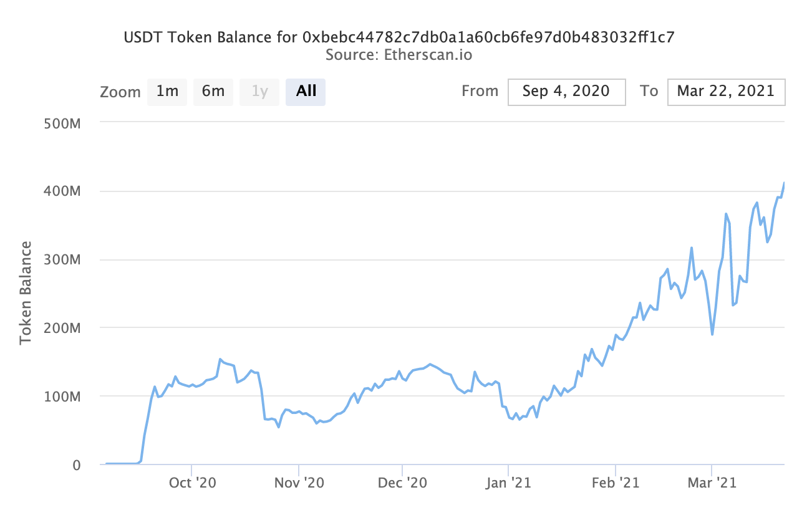Viewport: 812px width, 515px height.
Task: Select the 6m zoom range button
Action: [x=213, y=92]
